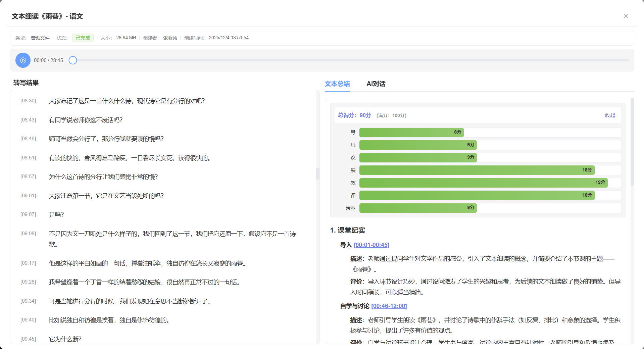Click the progress slider handle
Image resolution: width=644 pixels, height=349 pixels.
(x=72, y=60)
